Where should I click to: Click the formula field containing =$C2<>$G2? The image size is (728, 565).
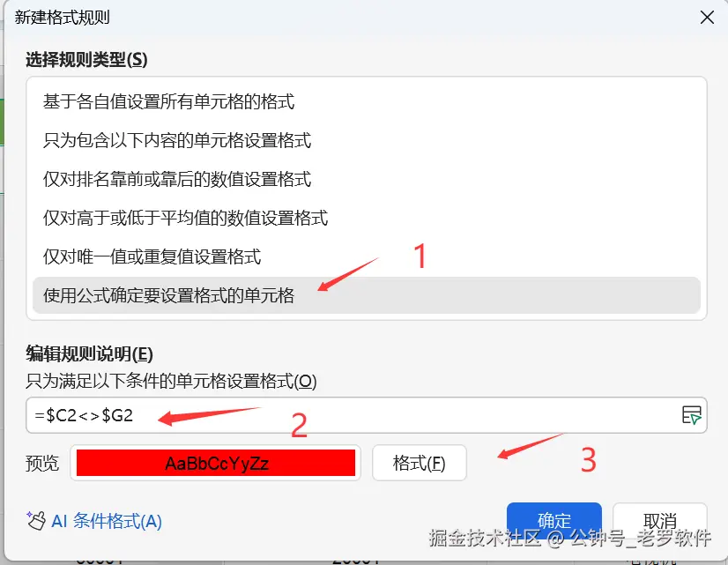(x=353, y=415)
